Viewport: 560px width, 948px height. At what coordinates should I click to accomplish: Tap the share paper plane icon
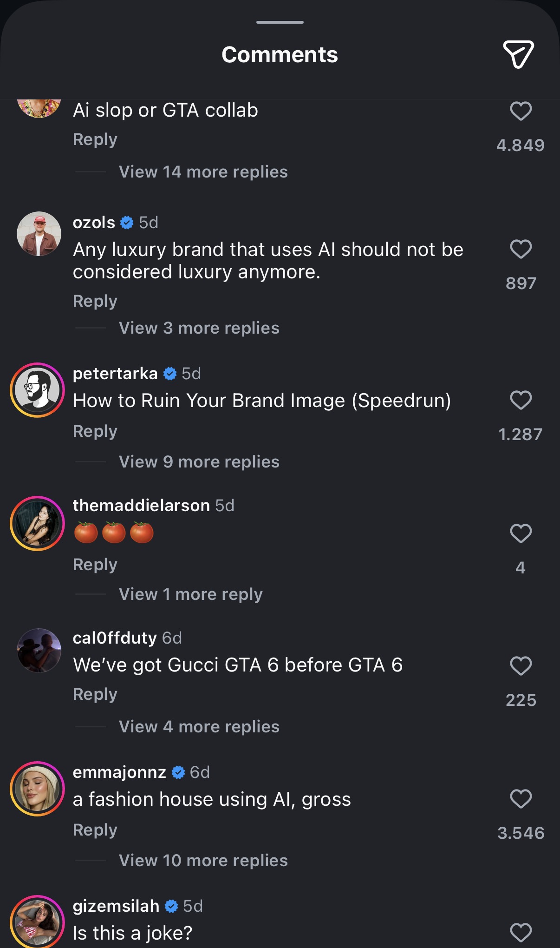coord(518,55)
